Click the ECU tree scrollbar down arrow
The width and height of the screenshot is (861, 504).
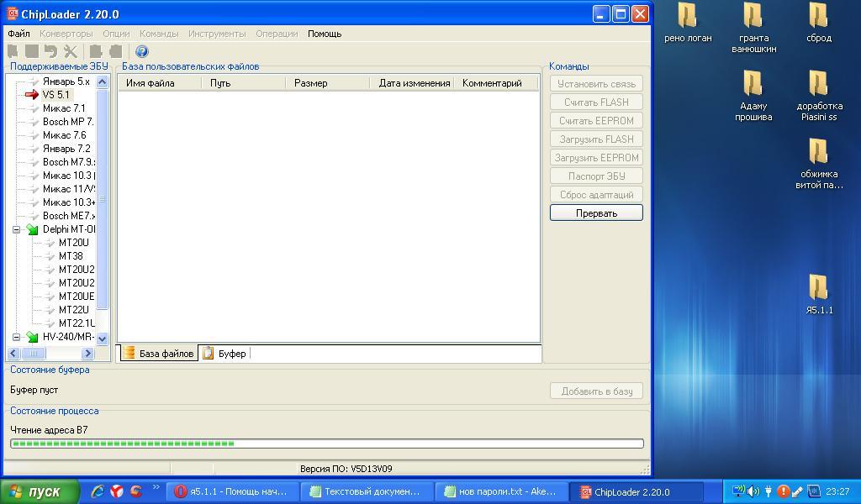[x=102, y=339]
